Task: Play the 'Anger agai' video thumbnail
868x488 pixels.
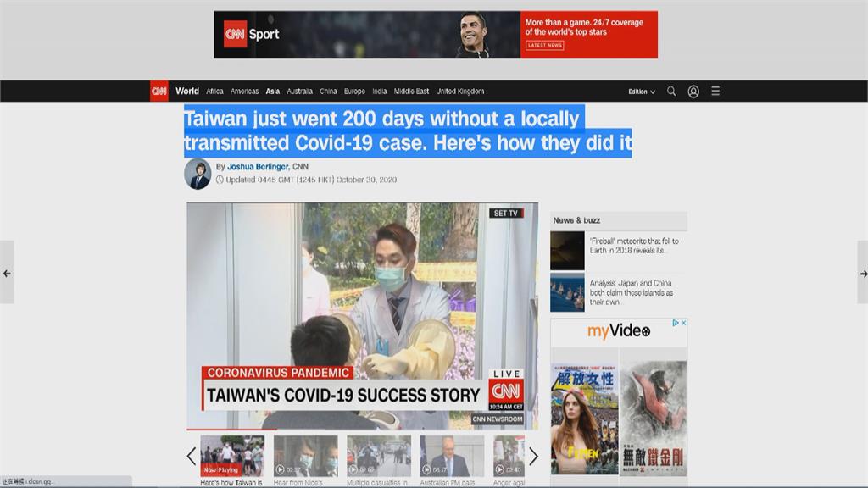Action: [509, 456]
